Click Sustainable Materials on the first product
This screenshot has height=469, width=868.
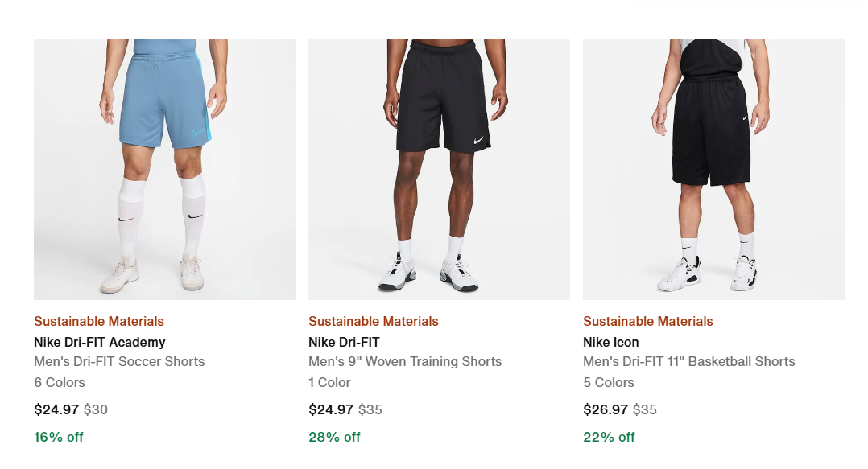[x=97, y=321]
